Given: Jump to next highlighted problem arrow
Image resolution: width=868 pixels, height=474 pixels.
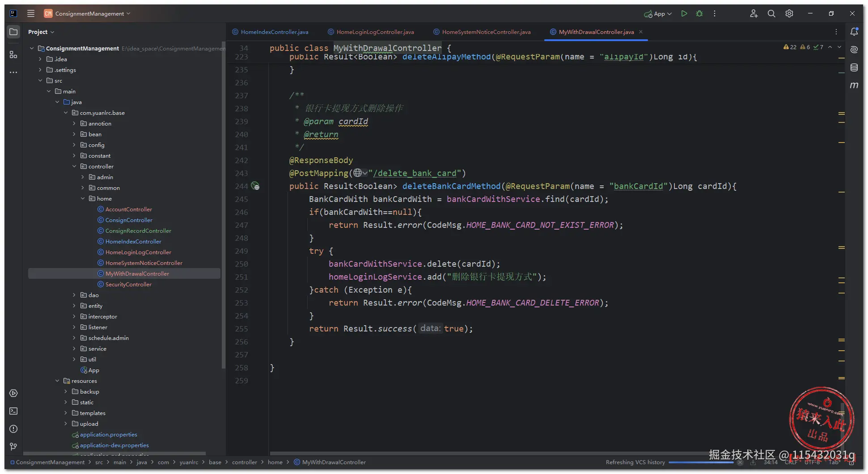Looking at the screenshot, I should tap(839, 47).
